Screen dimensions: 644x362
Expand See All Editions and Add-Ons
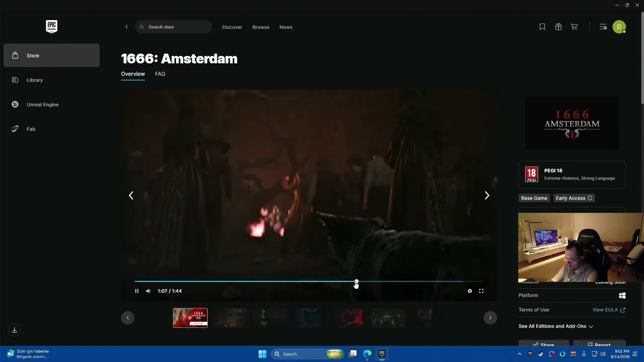pos(556,326)
